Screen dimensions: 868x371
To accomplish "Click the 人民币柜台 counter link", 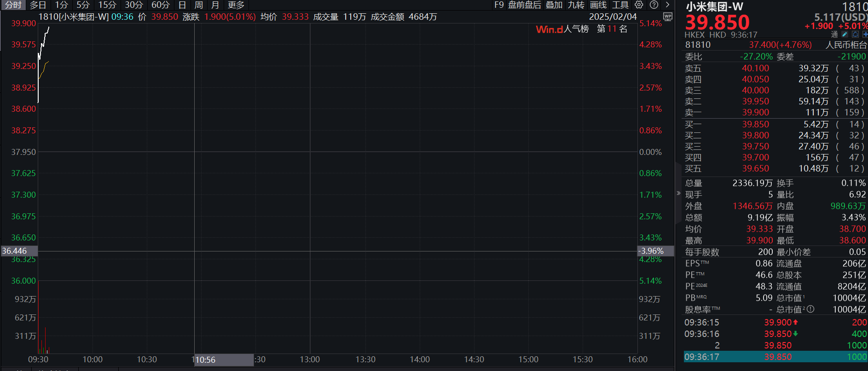I will (x=846, y=45).
